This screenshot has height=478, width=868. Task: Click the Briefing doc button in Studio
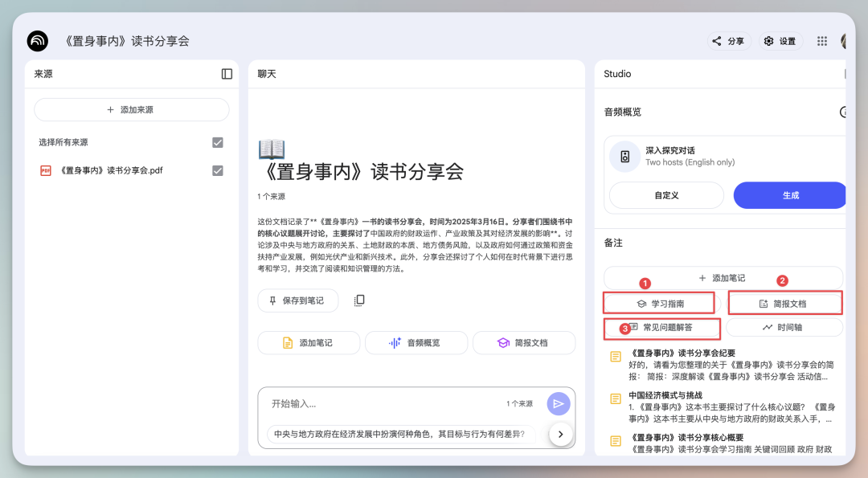pyautogui.click(x=784, y=304)
